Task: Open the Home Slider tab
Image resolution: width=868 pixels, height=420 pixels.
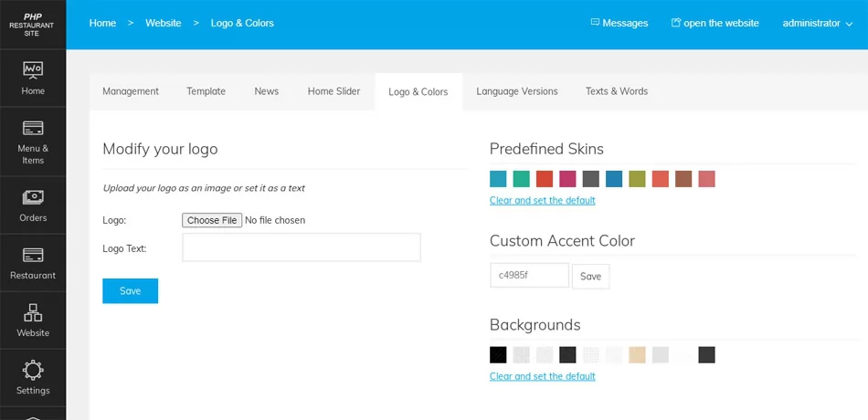Action: (333, 91)
